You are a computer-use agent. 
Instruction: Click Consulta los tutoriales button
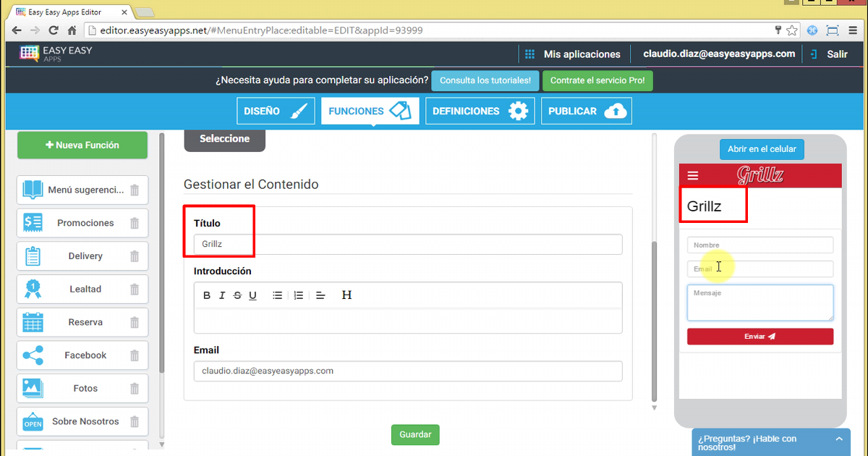[485, 80]
